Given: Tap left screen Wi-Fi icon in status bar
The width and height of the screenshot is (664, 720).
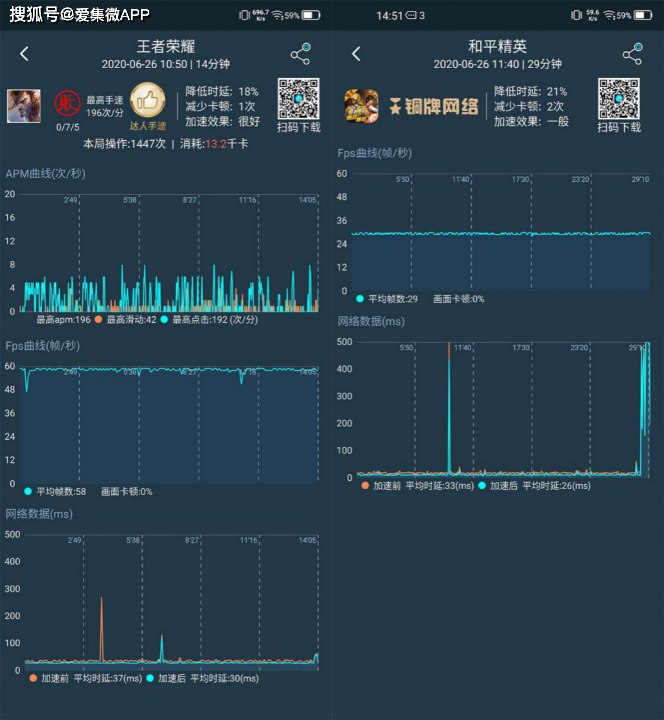Looking at the screenshot, I should (x=277, y=16).
